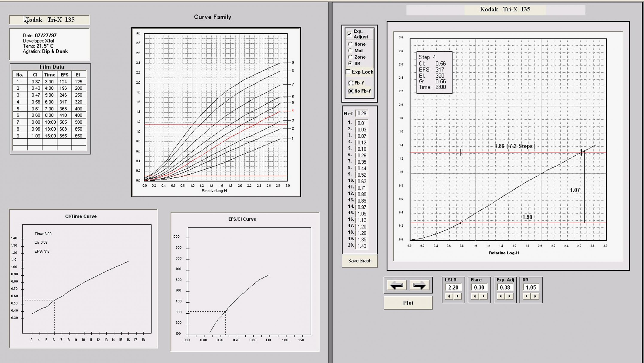Click the Exp. Adj value field 0.38

[505, 287]
